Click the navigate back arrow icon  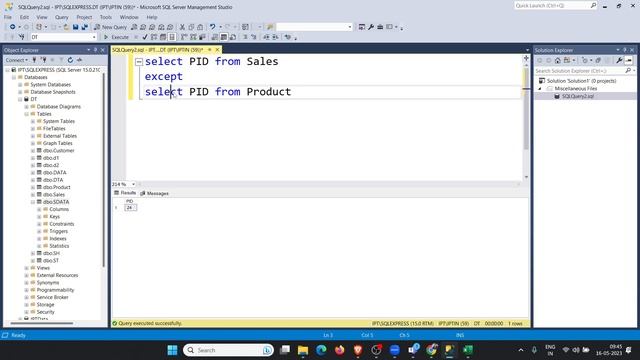(13, 27)
